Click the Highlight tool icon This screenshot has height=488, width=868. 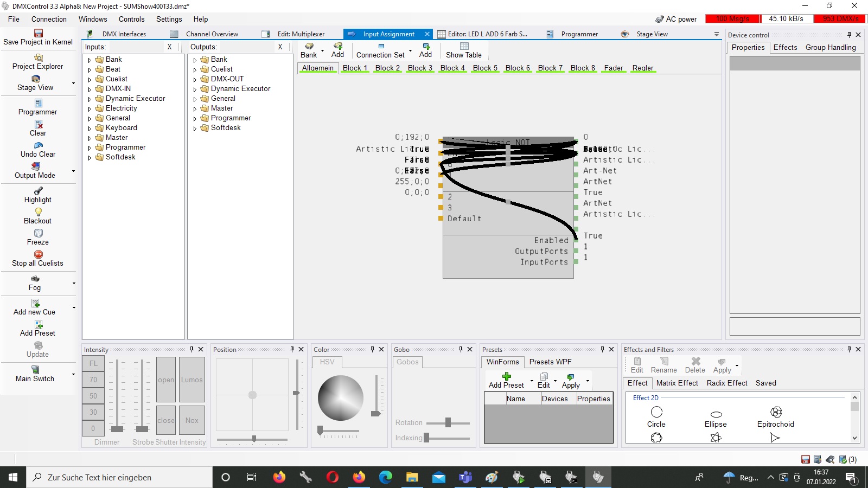coord(38,191)
